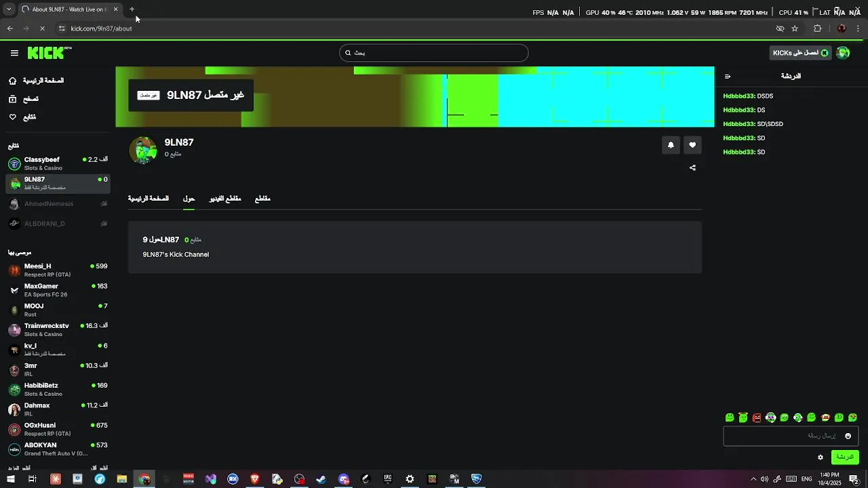Click the share icon on channel

pos(692,167)
